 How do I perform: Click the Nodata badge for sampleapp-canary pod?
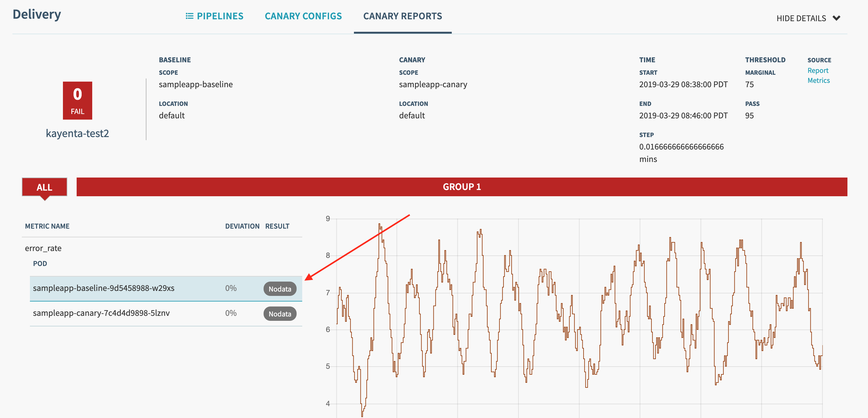click(280, 314)
